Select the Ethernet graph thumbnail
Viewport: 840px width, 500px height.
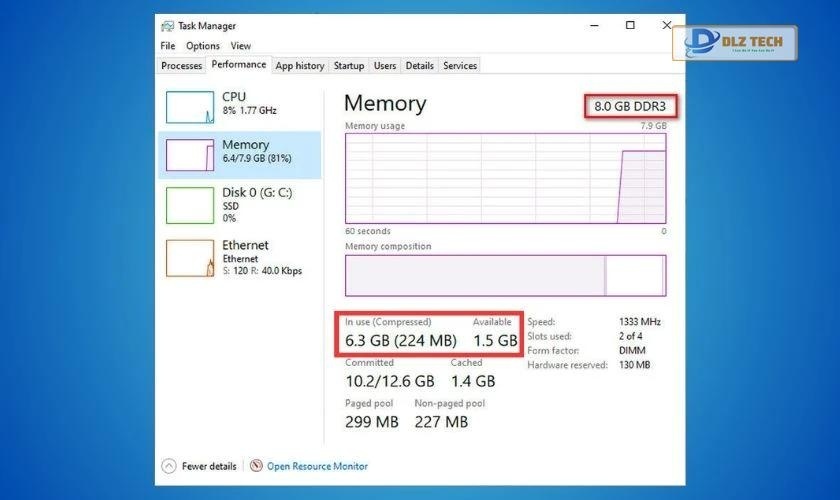coord(190,258)
